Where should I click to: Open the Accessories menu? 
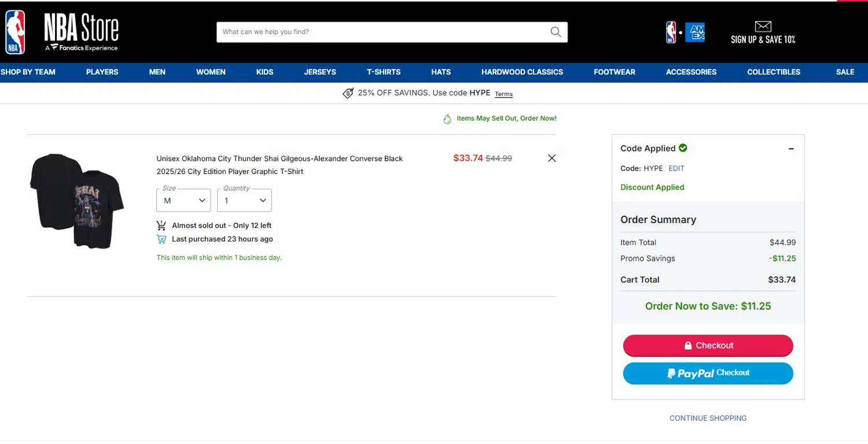pos(691,72)
